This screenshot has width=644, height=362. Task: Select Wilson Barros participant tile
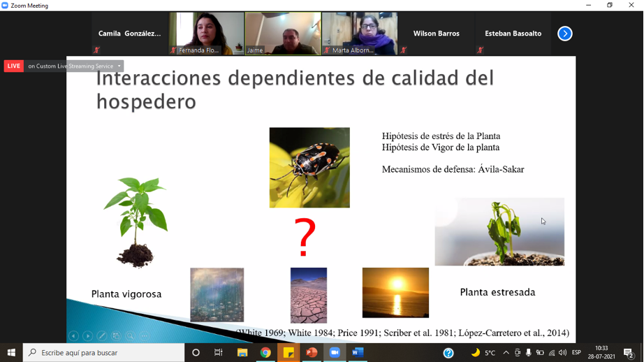[x=436, y=34]
